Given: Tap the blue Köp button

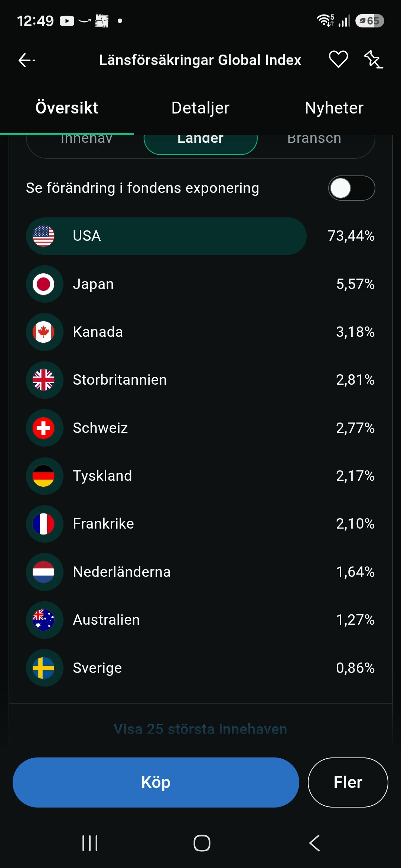Looking at the screenshot, I should [156, 782].
